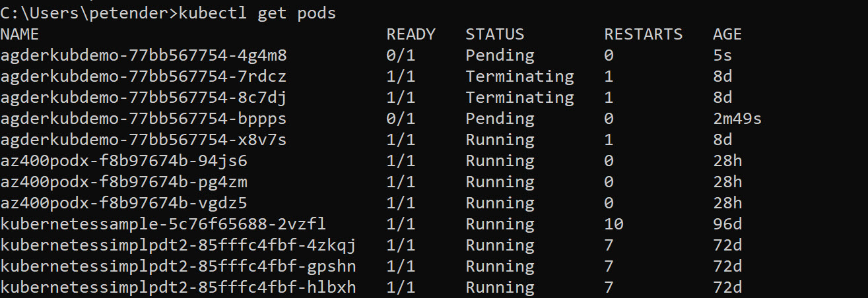Select pod name agderkubdemo-77bb567754-x8v7s

(143, 140)
